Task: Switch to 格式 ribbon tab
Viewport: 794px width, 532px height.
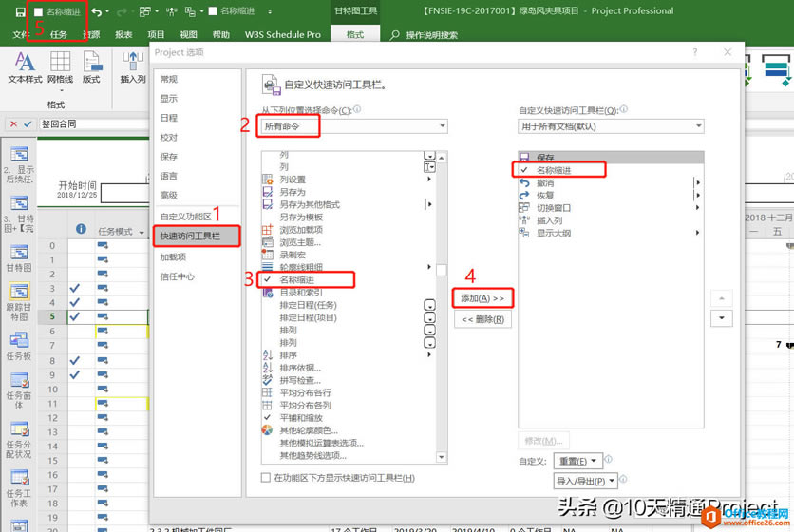Action: [355, 34]
